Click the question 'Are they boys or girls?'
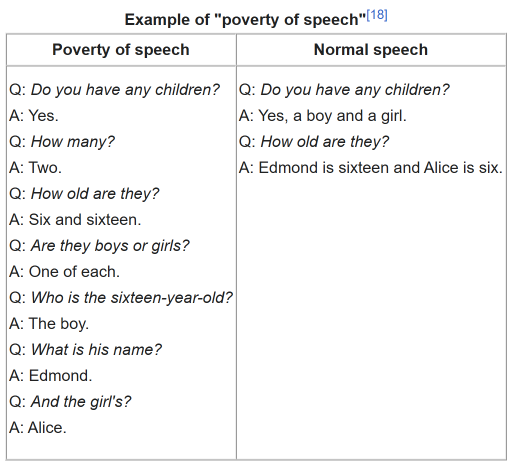 [x=110, y=246]
